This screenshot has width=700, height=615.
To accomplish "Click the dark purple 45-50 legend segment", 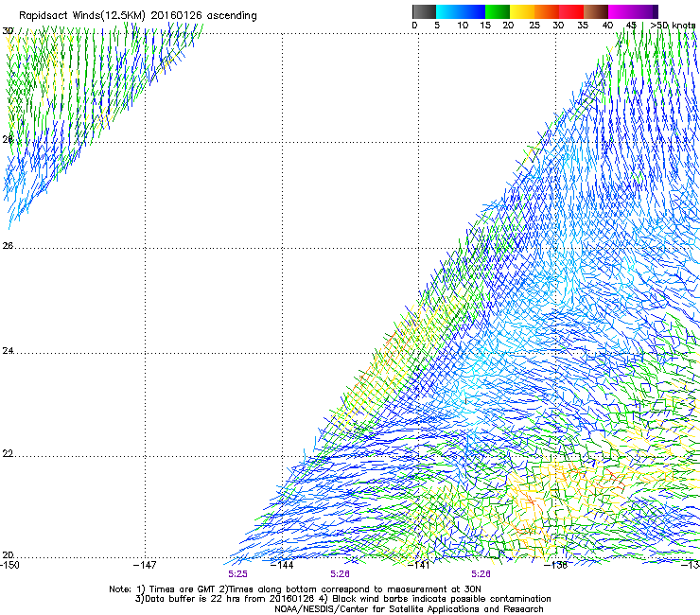I will (646, 11).
